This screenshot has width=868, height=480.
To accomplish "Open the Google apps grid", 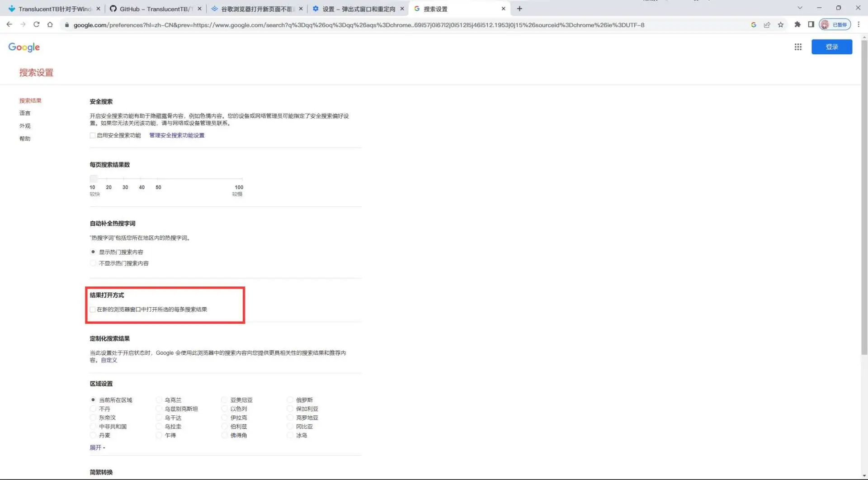I will 798,47.
